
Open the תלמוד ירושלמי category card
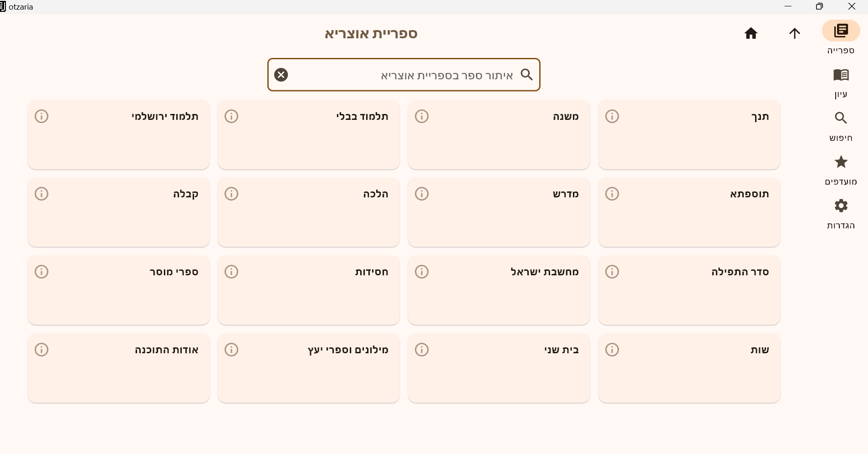click(119, 135)
